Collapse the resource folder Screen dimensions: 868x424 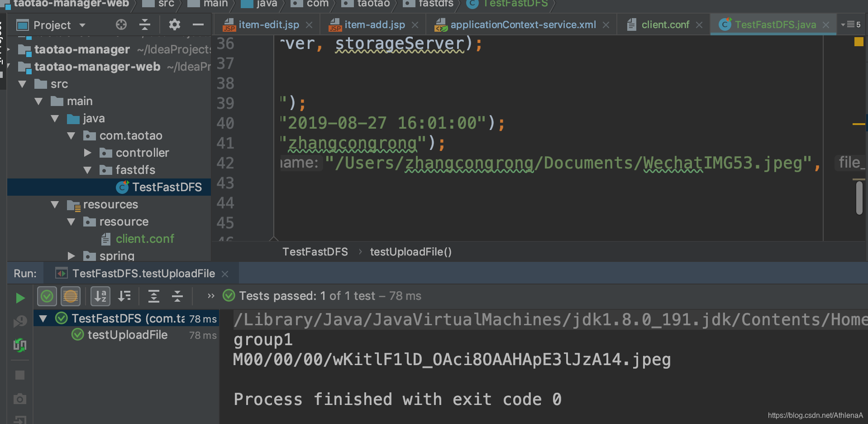pos(71,222)
